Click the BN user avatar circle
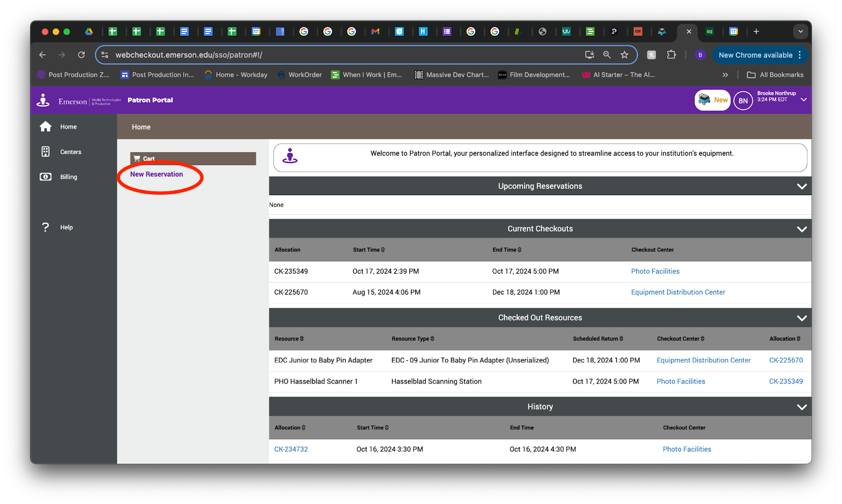The image size is (842, 504). [x=743, y=100]
